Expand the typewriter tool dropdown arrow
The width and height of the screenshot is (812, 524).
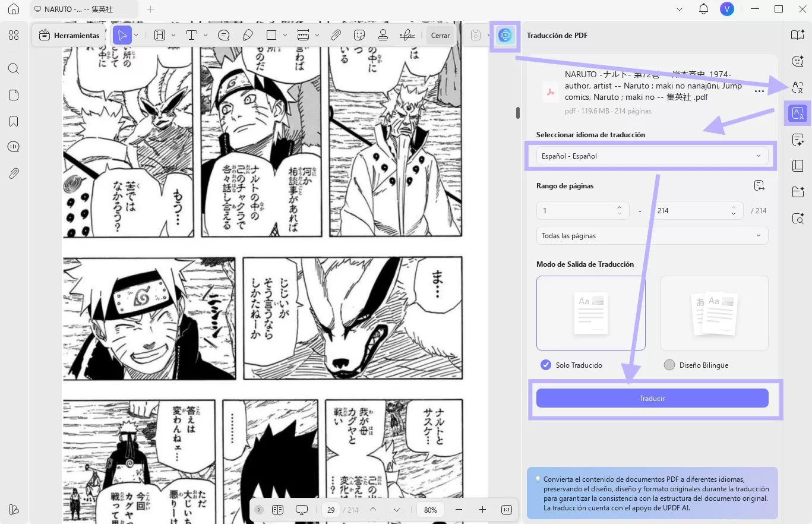pyautogui.click(x=206, y=35)
